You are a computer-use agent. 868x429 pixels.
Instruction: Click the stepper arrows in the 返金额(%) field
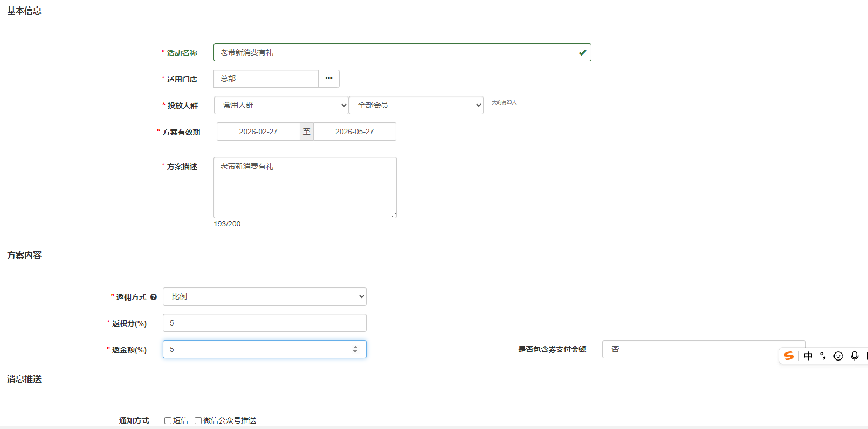click(355, 349)
